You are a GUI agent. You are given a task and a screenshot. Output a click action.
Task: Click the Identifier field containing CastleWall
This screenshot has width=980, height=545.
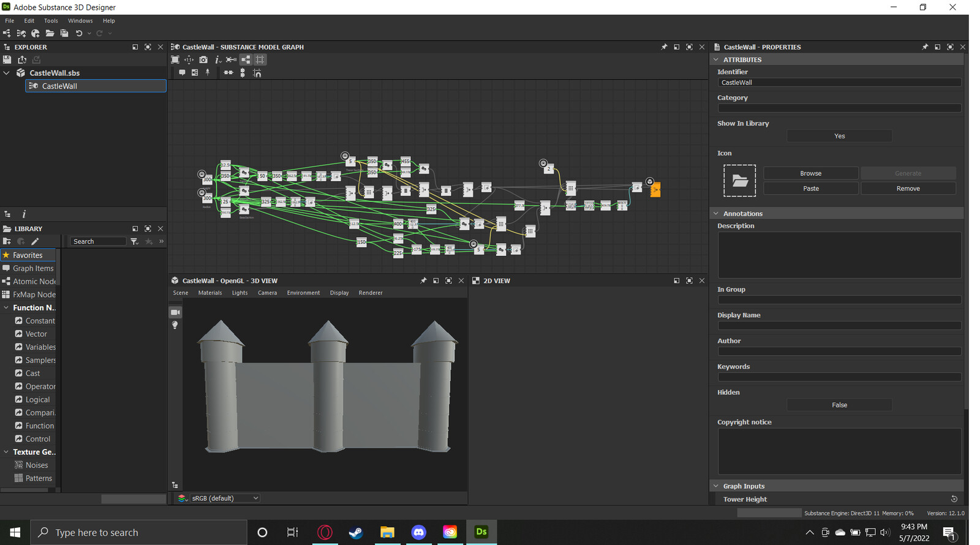[x=839, y=82]
